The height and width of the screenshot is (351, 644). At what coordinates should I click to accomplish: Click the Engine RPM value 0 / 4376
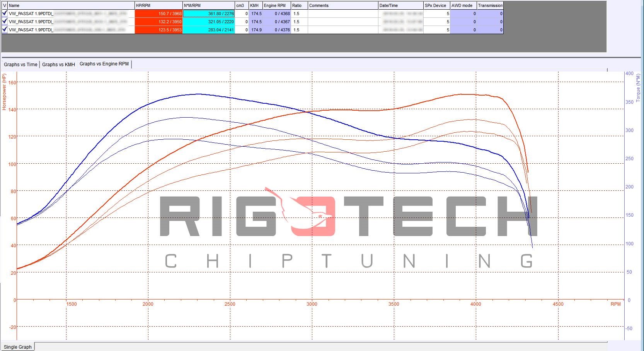coord(277,30)
